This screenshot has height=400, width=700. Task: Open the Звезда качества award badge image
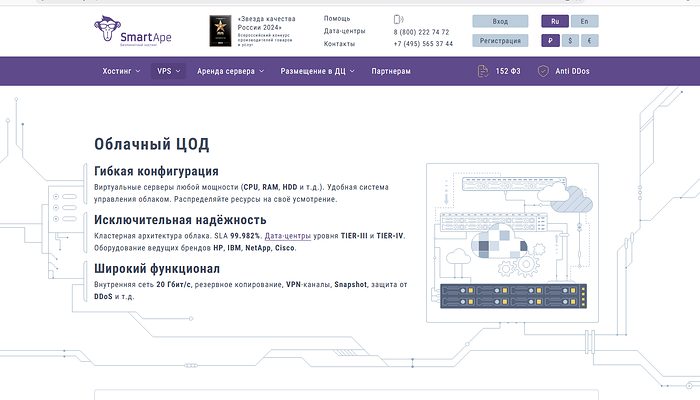221,31
